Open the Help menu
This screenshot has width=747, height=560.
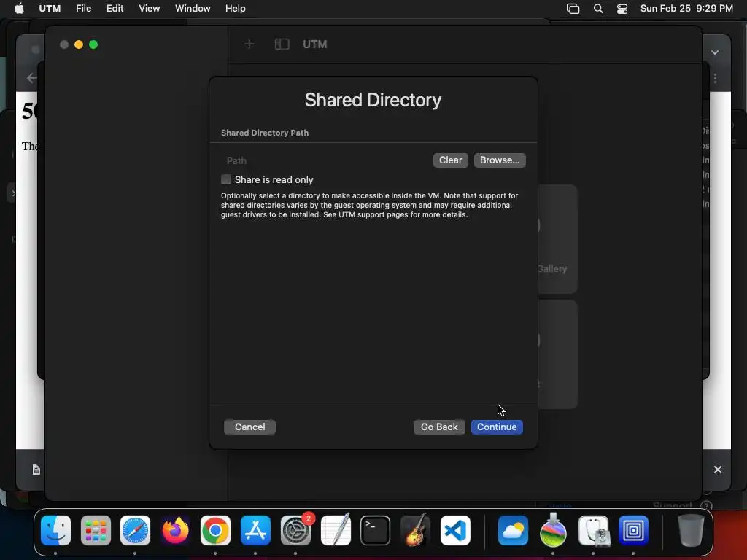pyautogui.click(x=236, y=9)
